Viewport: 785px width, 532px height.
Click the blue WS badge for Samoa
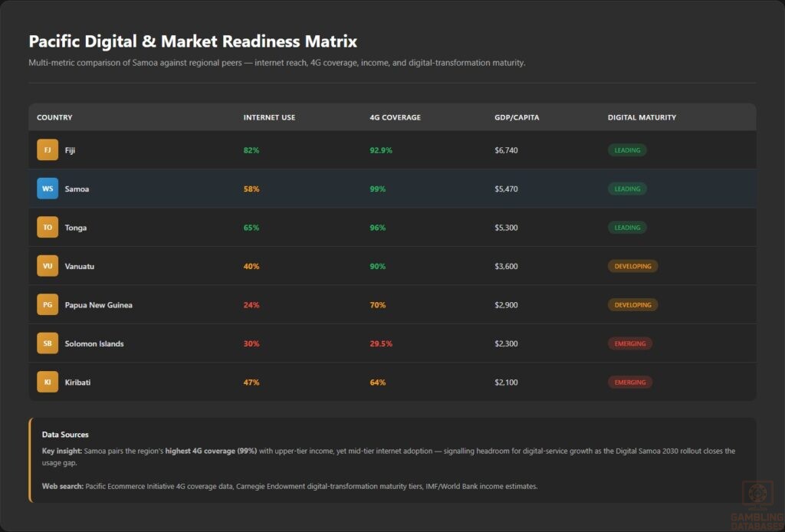click(x=48, y=189)
